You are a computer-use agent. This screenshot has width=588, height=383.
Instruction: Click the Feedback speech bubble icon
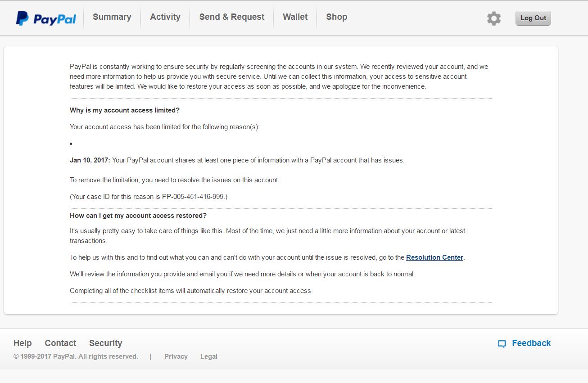(x=502, y=344)
